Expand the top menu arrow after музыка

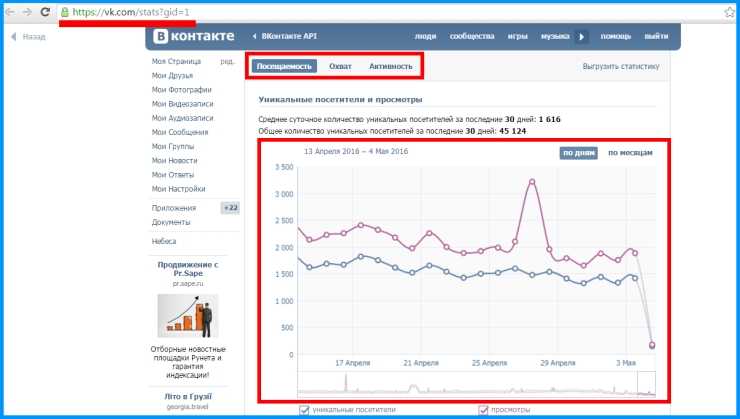click(581, 36)
